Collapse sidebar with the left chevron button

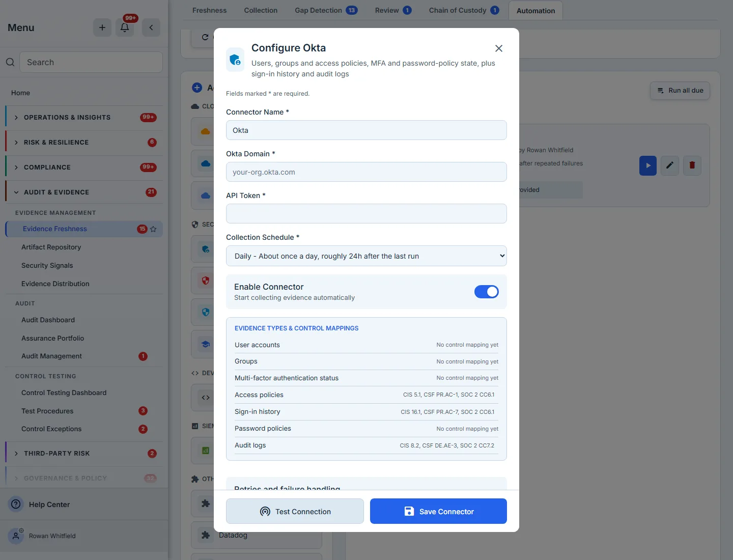coord(151,27)
